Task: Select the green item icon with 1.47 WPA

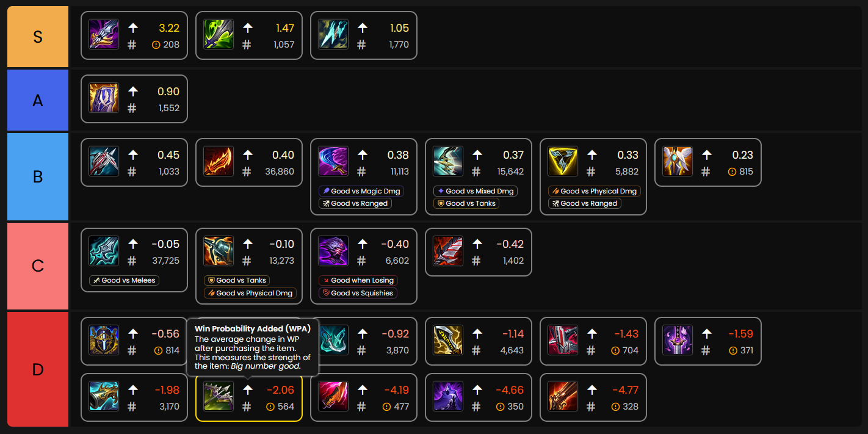Action: click(x=219, y=34)
